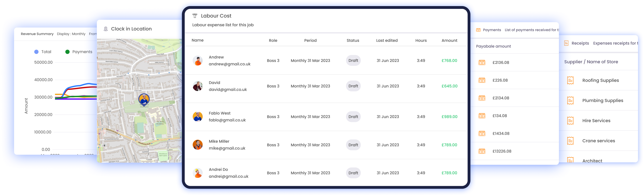Open Andrew's profile avatar

(197, 61)
